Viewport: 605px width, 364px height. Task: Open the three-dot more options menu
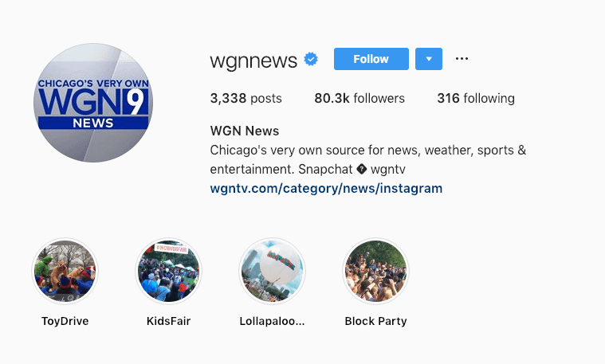pyautogui.click(x=462, y=59)
